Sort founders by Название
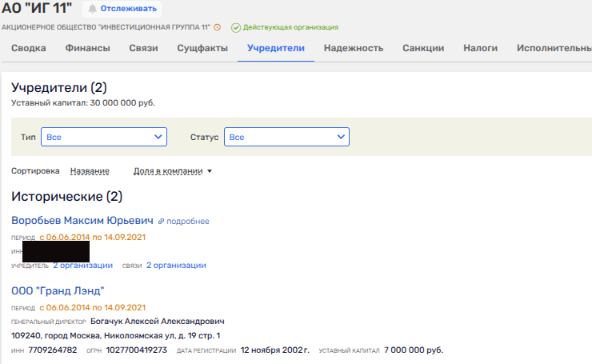The image size is (592, 364). pyautogui.click(x=90, y=171)
